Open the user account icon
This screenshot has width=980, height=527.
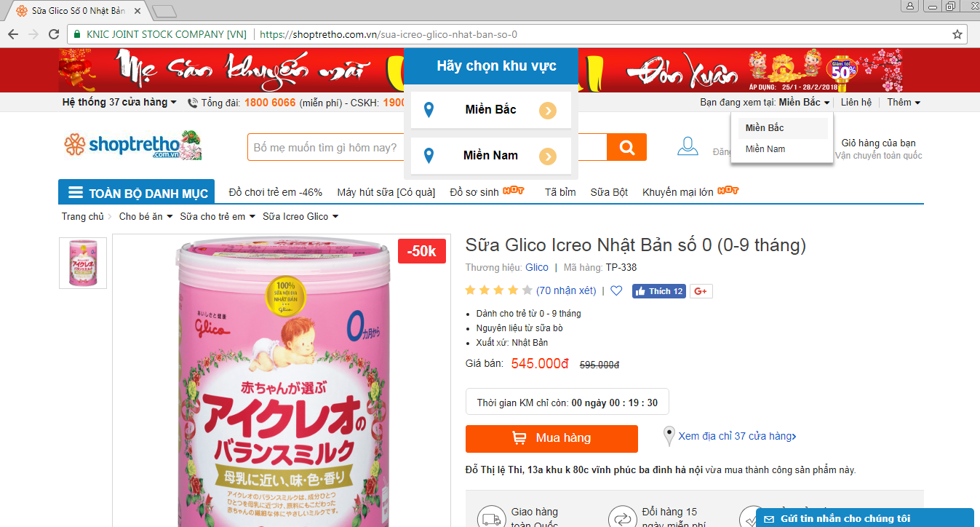(688, 146)
